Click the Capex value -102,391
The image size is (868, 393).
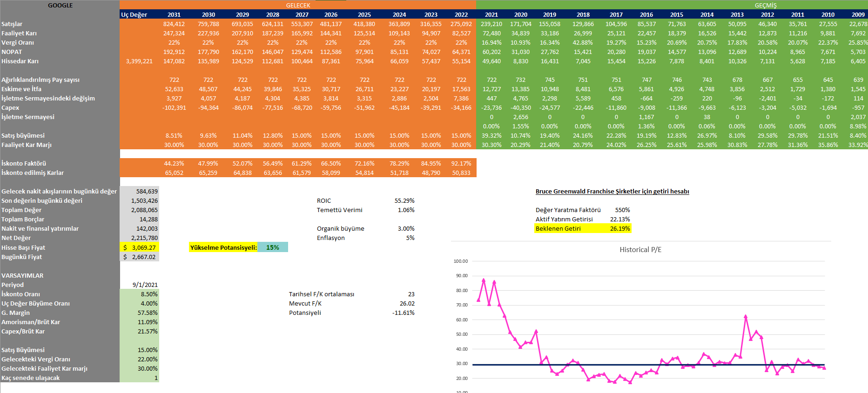point(174,107)
